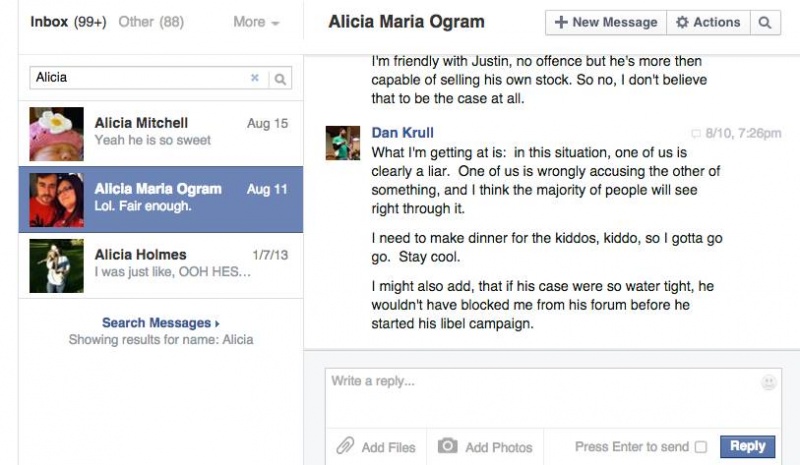Open Dan Krull's profile name link
The width and height of the screenshot is (800, 465).
coord(403,133)
